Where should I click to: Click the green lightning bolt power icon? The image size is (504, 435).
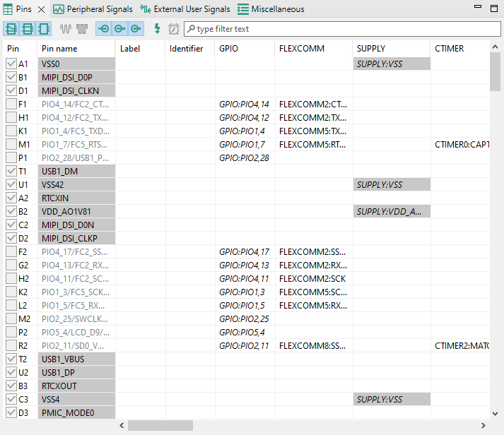pos(158,29)
